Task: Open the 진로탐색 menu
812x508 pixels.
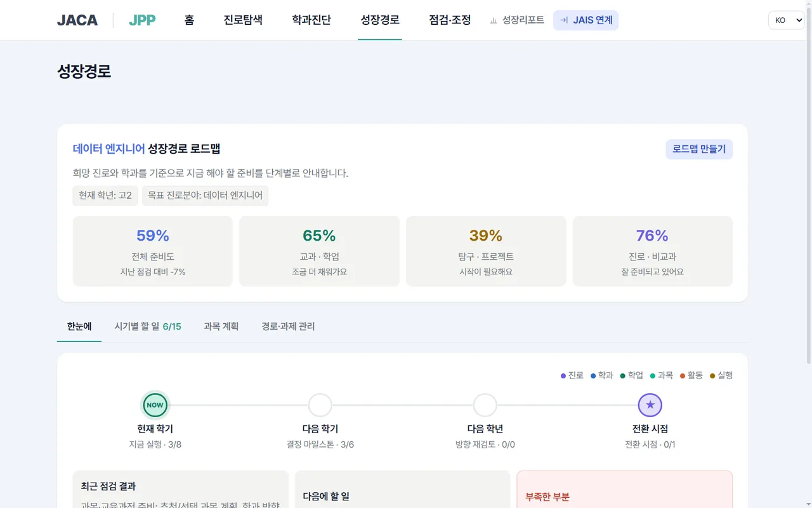Action: [x=243, y=20]
